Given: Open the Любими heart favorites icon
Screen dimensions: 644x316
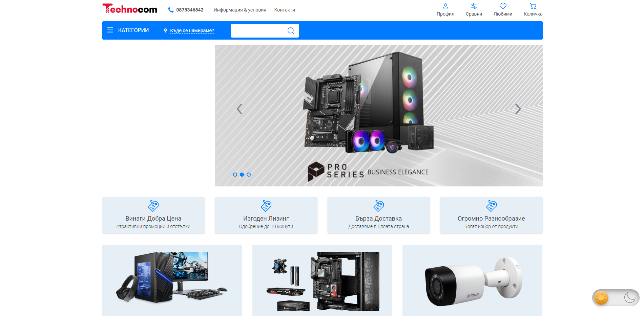Looking at the screenshot, I should tap(503, 6).
